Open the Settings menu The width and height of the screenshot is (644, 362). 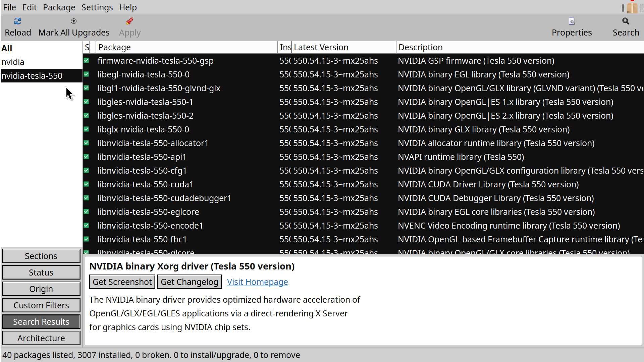(97, 7)
